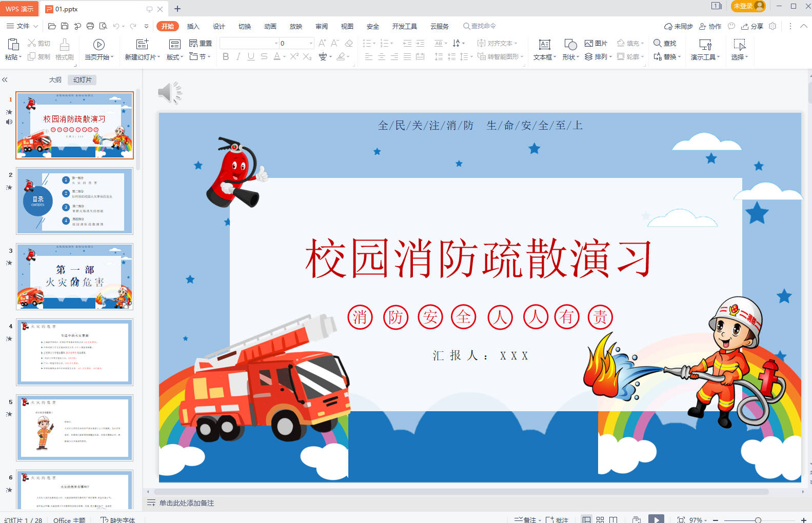Click the font color A swatch
This screenshot has height=523, width=812.
pos(277,57)
